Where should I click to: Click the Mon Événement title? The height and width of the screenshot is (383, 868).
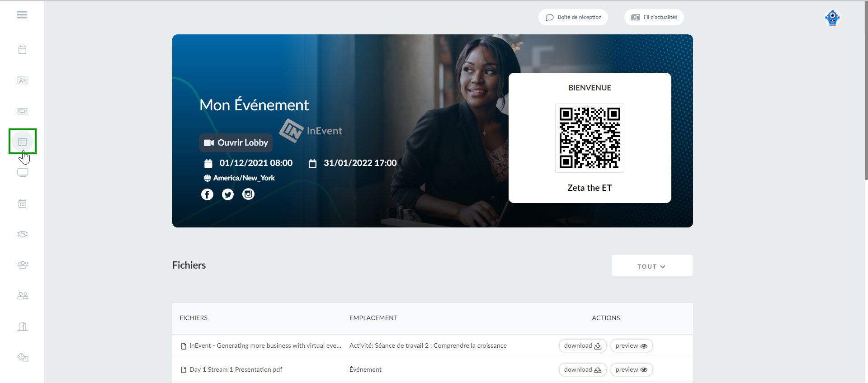(x=254, y=105)
